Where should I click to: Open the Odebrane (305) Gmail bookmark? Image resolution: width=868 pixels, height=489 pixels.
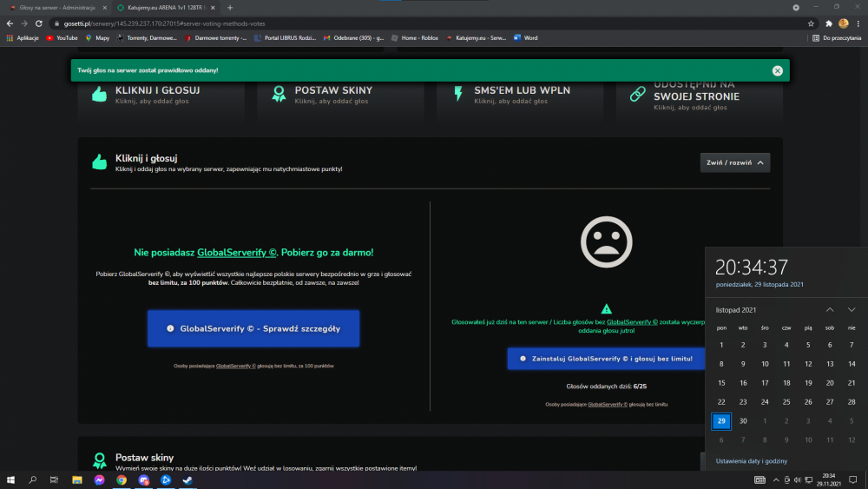tap(354, 38)
